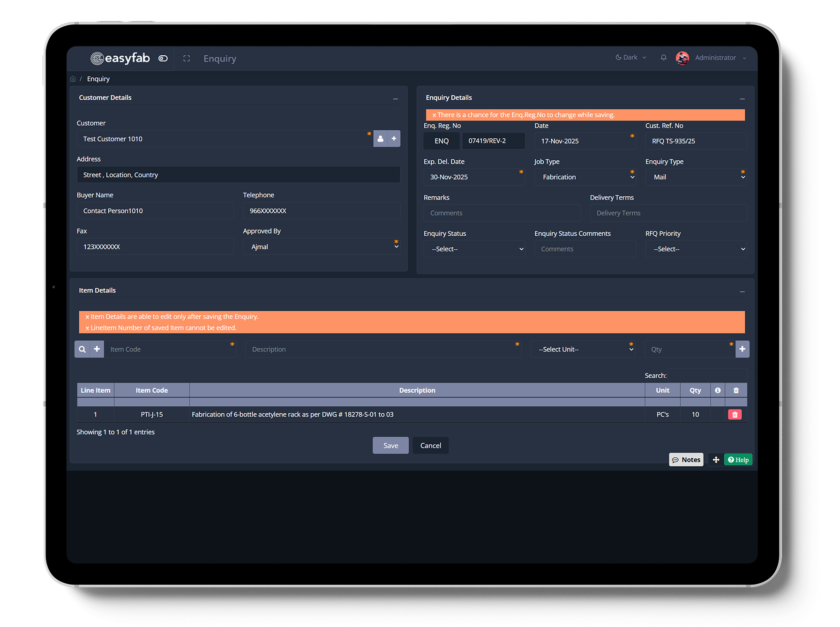
Task: Click the Address field
Action: tap(238, 175)
